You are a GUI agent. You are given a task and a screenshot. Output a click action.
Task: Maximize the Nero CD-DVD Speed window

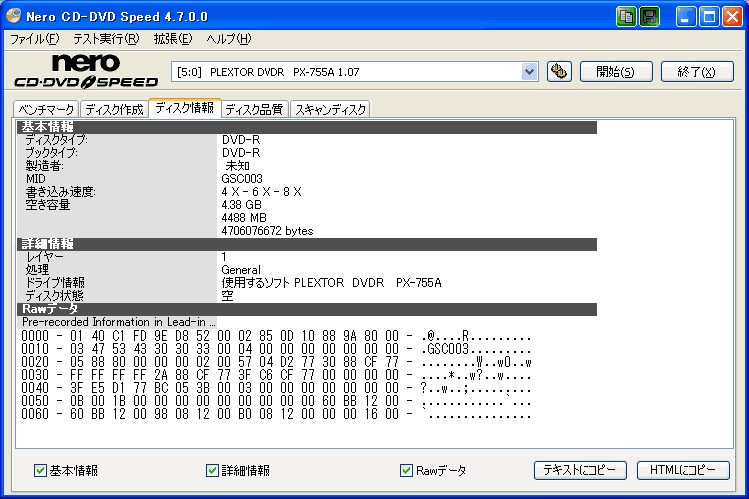[709, 17]
